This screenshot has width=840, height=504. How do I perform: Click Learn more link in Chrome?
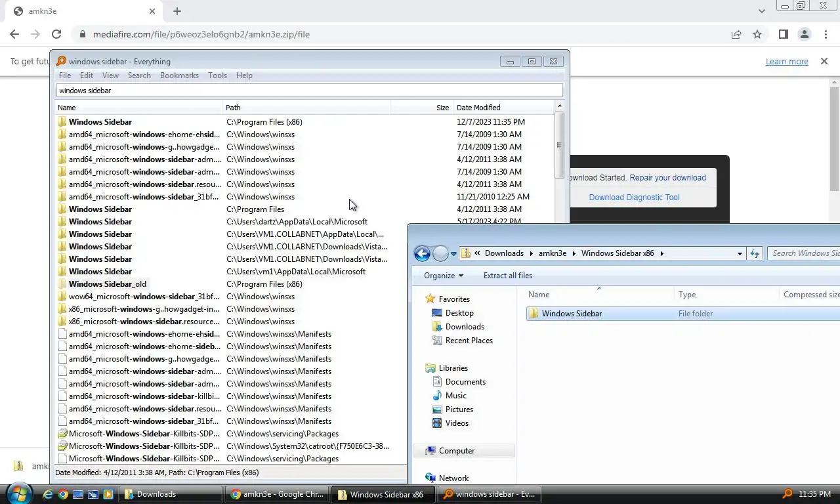(787, 62)
